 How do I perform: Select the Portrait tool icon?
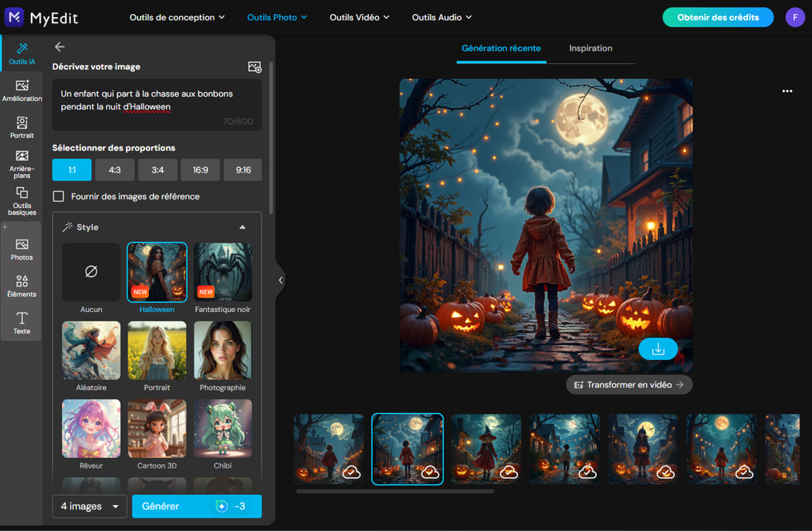pyautogui.click(x=21, y=125)
